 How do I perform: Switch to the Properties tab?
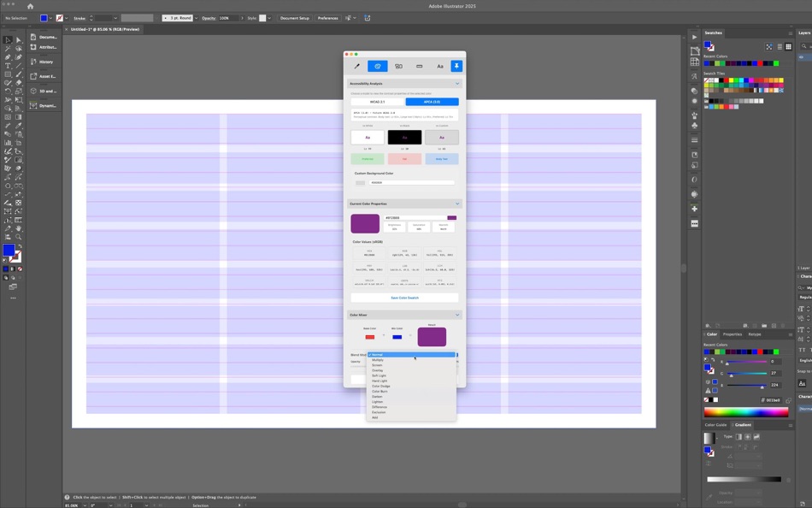733,334
